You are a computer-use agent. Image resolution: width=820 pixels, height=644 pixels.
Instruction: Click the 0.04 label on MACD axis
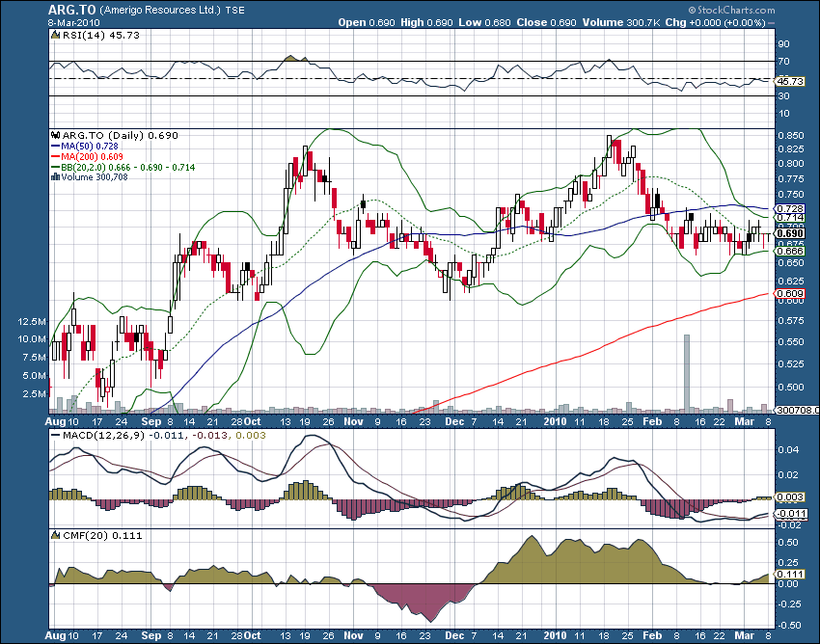pyautogui.click(x=788, y=450)
